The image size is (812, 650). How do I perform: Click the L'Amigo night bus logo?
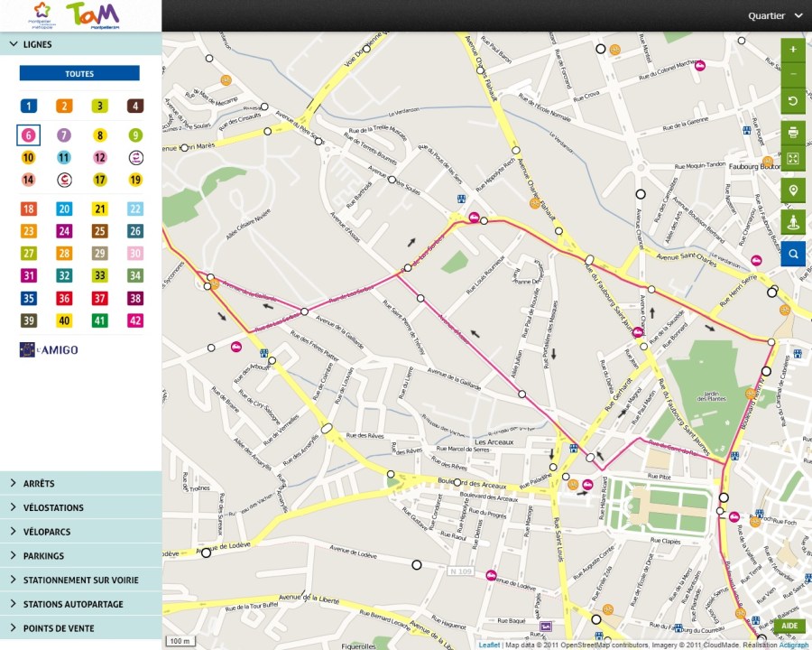pos(49,349)
